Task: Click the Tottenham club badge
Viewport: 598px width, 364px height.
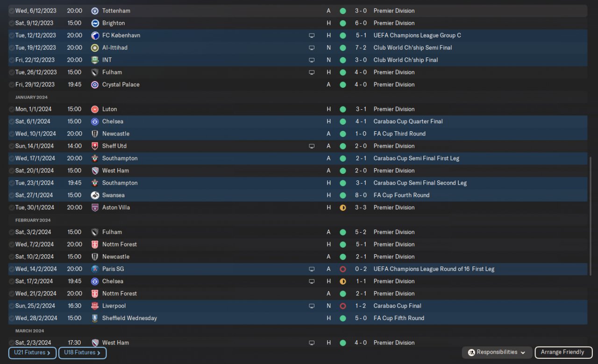Action: click(95, 11)
